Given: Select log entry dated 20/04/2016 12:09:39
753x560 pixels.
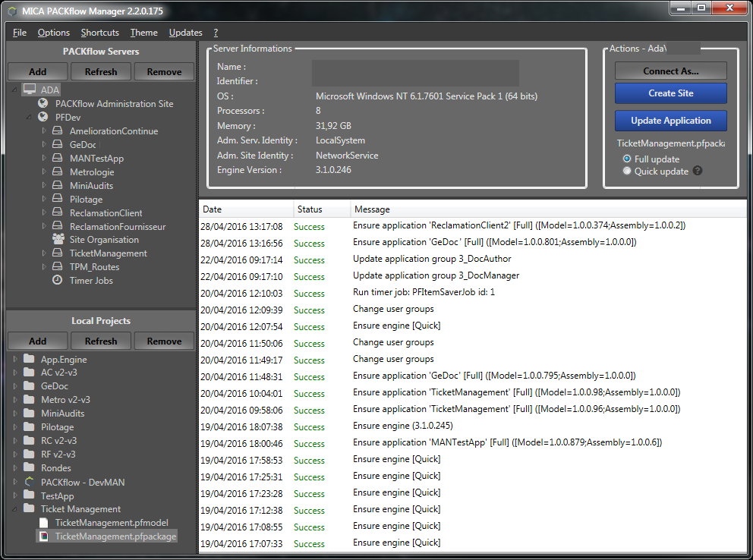Looking at the screenshot, I should [x=473, y=310].
